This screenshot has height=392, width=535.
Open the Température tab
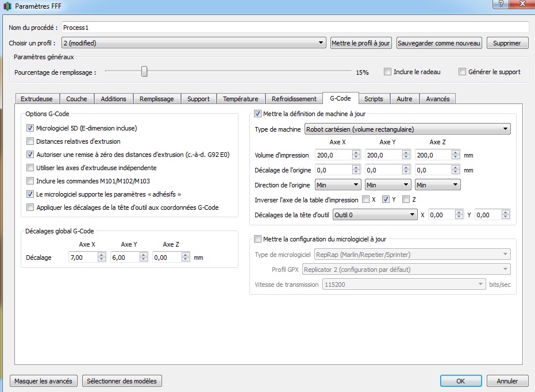[241, 99]
